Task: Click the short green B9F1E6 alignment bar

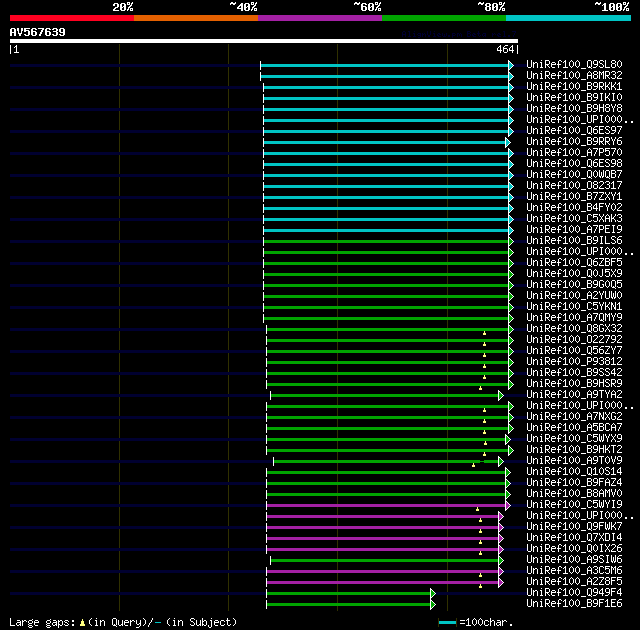Action: [x=351, y=604]
